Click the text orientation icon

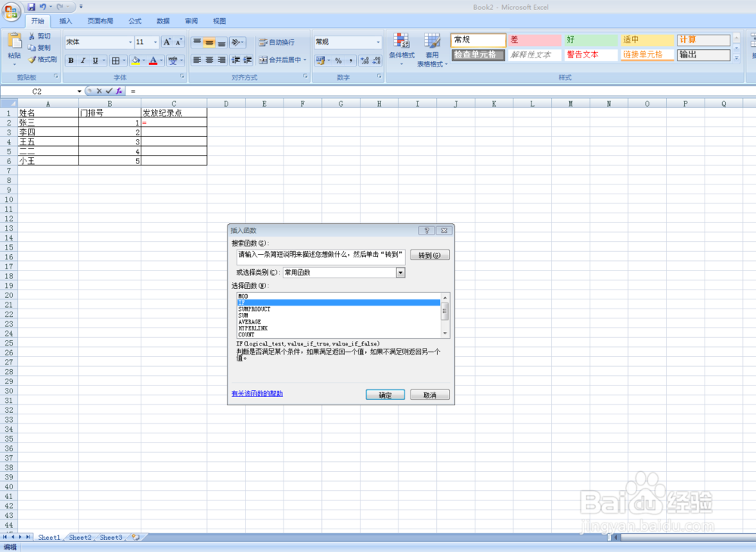pyautogui.click(x=236, y=42)
